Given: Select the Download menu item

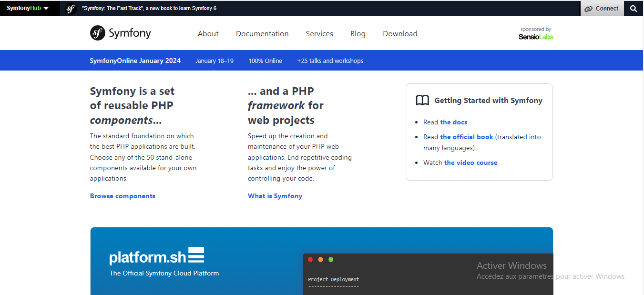Looking at the screenshot, I should (x=400, y=34).
